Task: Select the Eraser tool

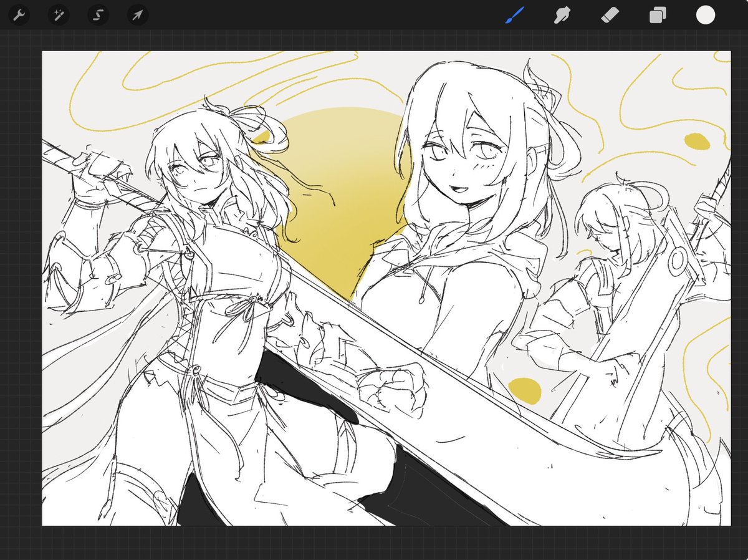Action: coord(610,15)
